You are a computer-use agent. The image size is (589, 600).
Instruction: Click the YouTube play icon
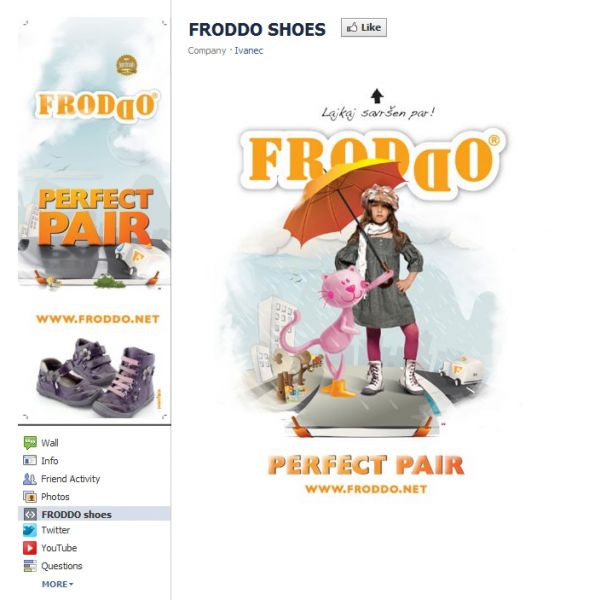coord(30,548)
